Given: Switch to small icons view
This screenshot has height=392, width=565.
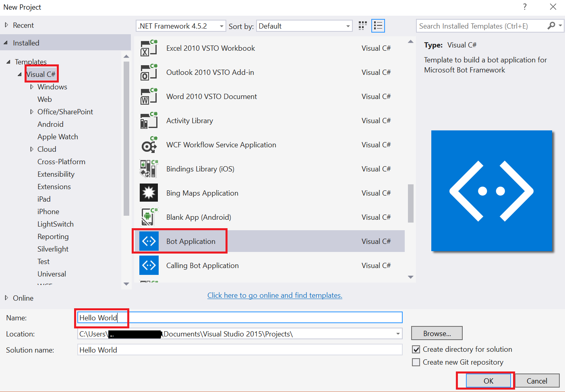Looking at the screenshot, I should click(362, 26).
